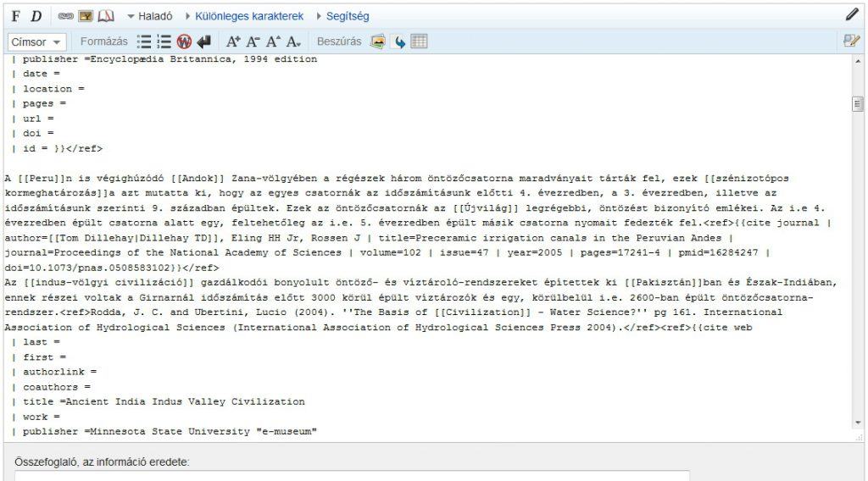Click the text '| authorlink ='
Screen dimensions: 868x481
(53, 372)
